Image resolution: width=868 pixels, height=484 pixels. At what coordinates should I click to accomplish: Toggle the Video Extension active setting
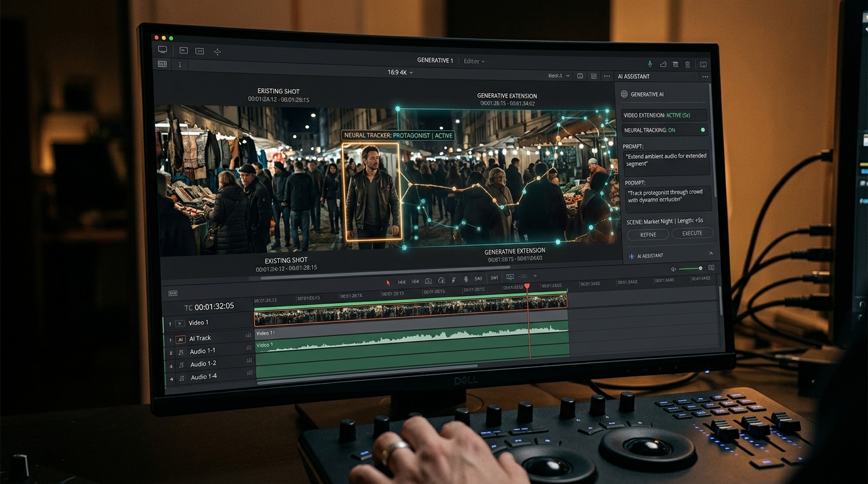pos(664,115)
